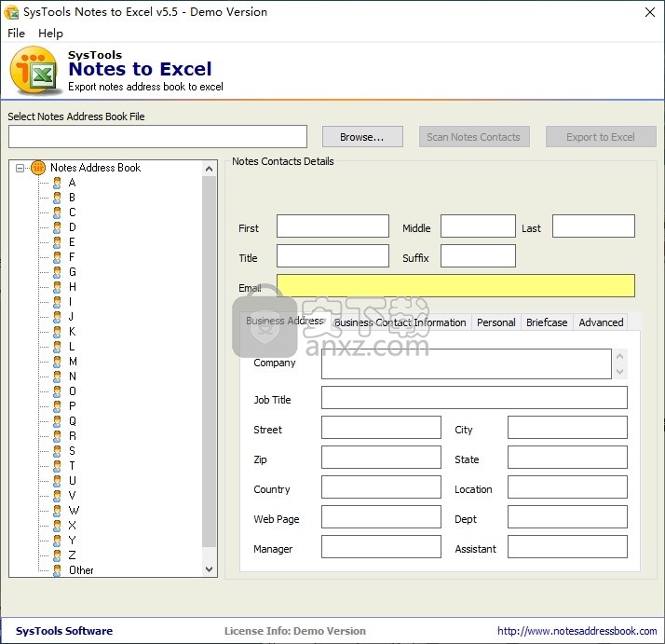Click the Location input field
The image size is (665, 644).
567,486
